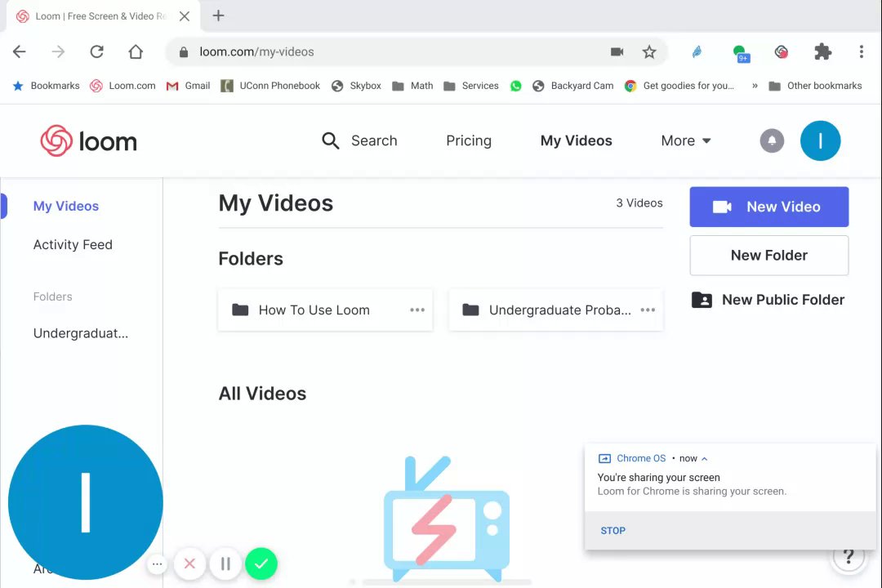Click the All Videos heading
Screen dimensions: 882x588
pyautogui.click(x=262, y=394)
